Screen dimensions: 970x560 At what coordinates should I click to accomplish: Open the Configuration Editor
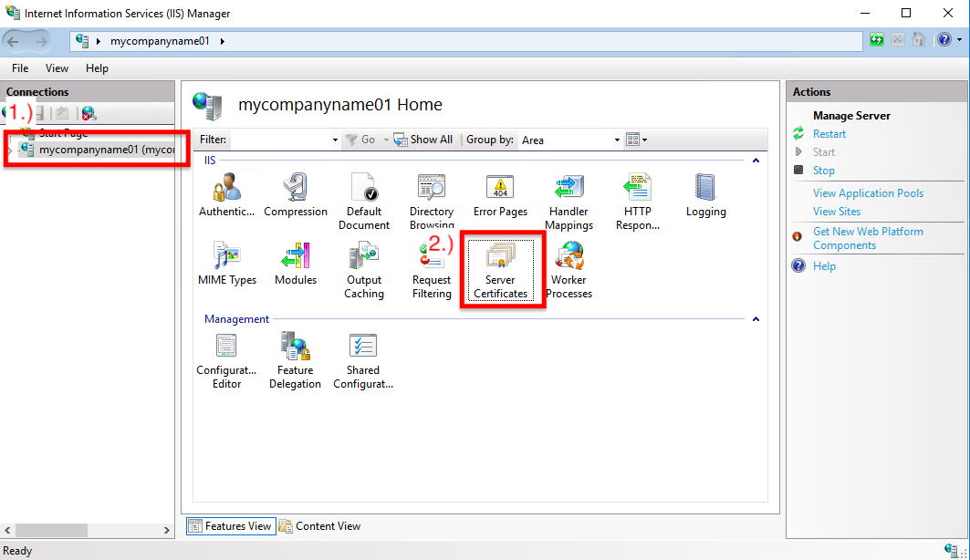tap(226, 361)
